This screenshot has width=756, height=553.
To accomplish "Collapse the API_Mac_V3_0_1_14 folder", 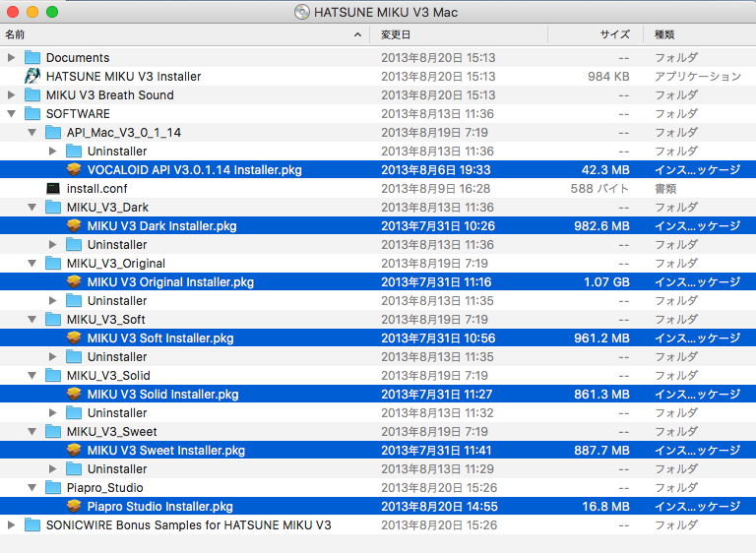I will [31, 132].
